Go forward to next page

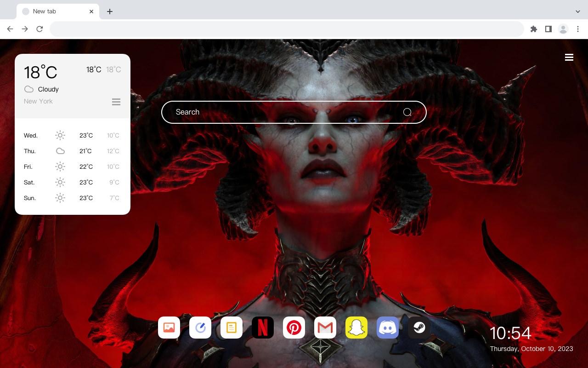[x=25, y=29]
